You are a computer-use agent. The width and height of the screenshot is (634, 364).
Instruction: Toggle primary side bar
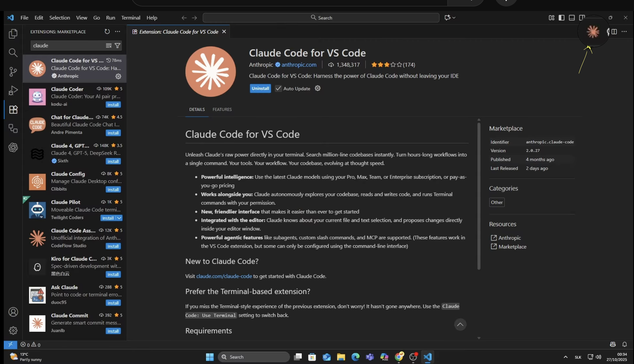(561, 18)
